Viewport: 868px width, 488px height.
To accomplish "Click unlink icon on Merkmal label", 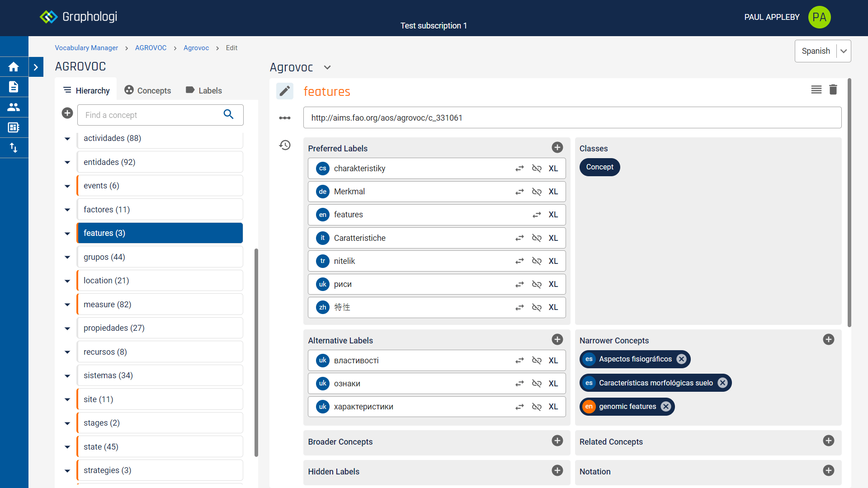I will click(537, 192).
